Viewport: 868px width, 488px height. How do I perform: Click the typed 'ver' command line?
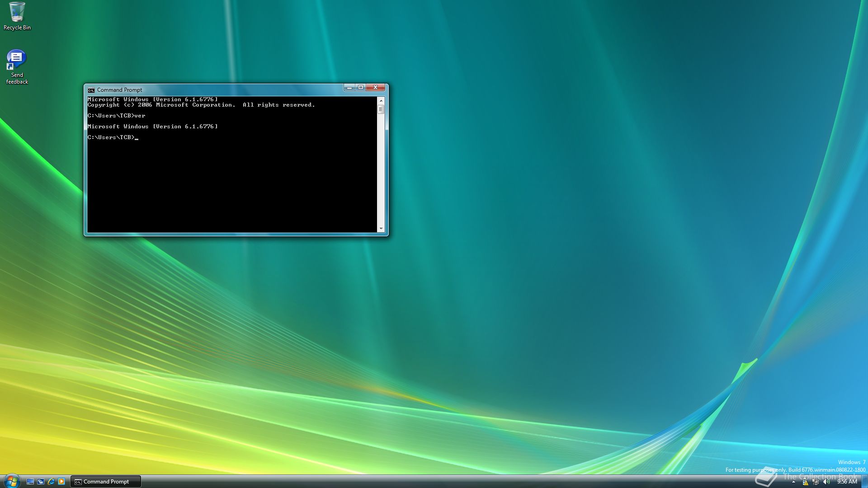[116, 116]
